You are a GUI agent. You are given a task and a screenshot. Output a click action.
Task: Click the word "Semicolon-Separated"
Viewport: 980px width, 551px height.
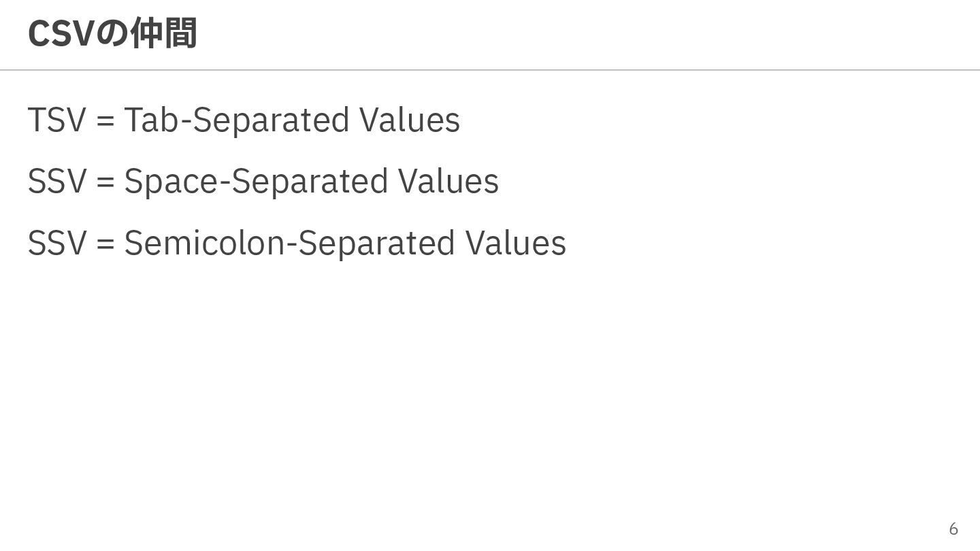point(289,243)
